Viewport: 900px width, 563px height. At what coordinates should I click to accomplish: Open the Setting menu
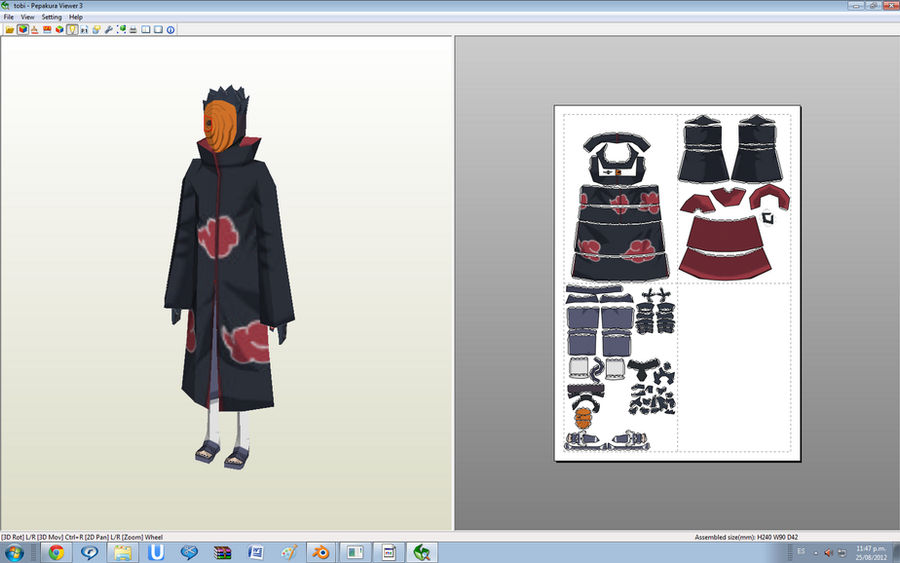(52, 17)
